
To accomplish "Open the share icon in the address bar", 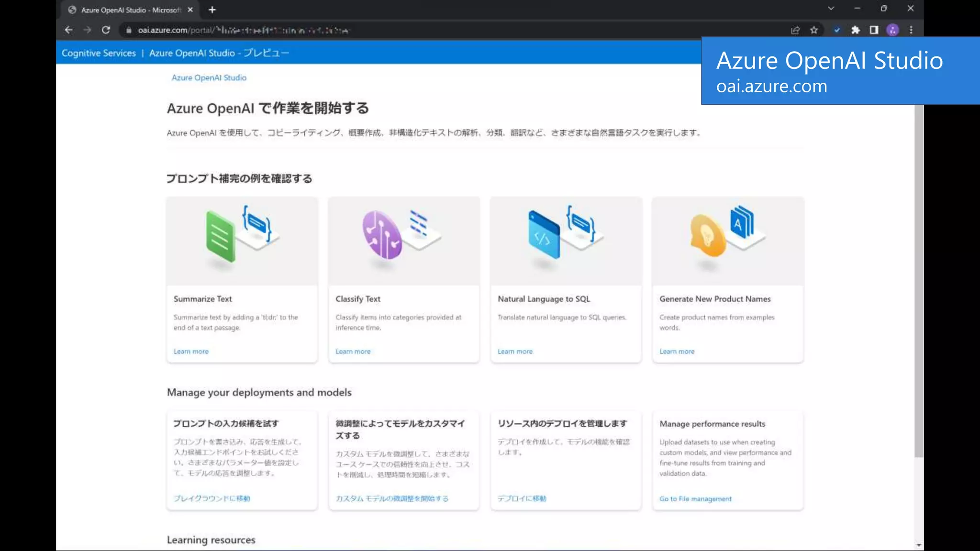I will (x=795, y=30).
